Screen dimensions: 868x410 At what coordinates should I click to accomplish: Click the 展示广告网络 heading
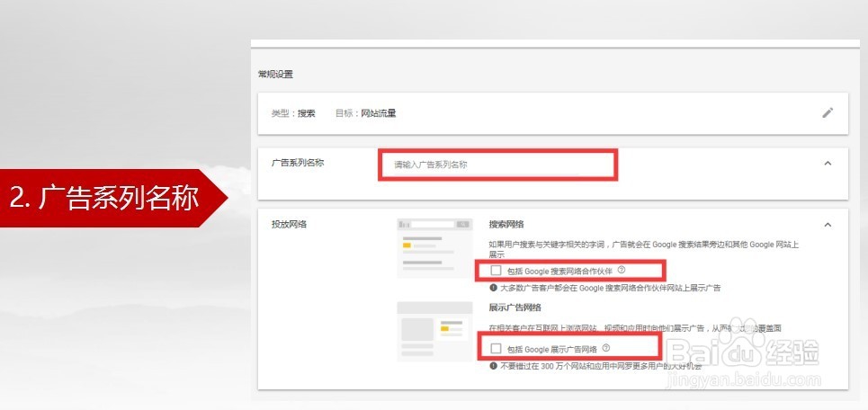tap(515, 307)
